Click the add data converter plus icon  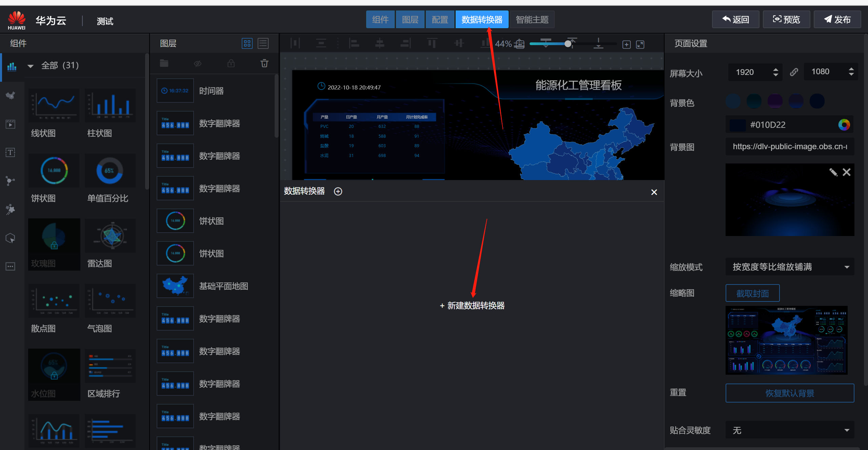tap(338, 192)
